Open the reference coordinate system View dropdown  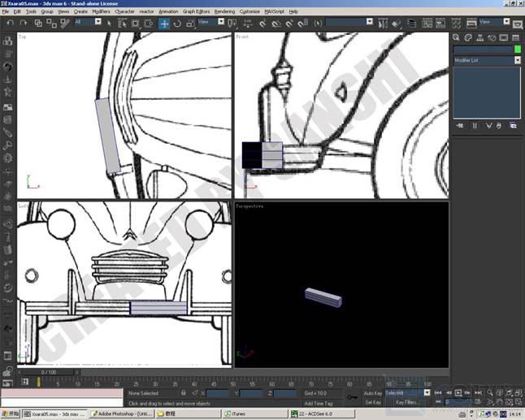[x=221, y=22]
